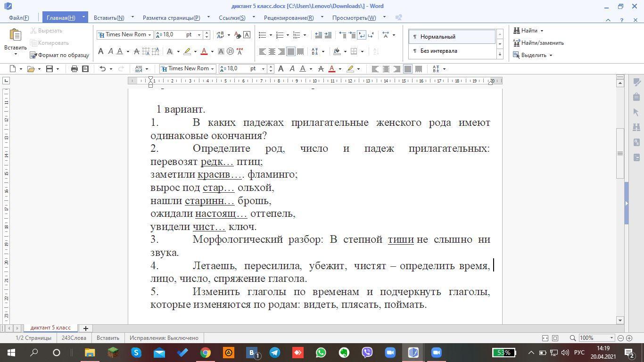
Task: Expand the zoom 100% dropdown
Action: tap(611, 338)
